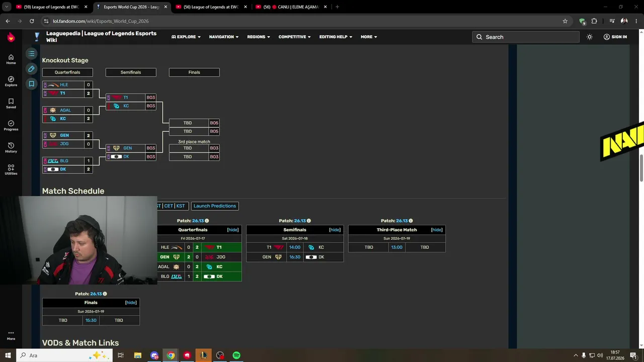
Task: Open the table of contents list icon
Action: (x=31, y=53)
